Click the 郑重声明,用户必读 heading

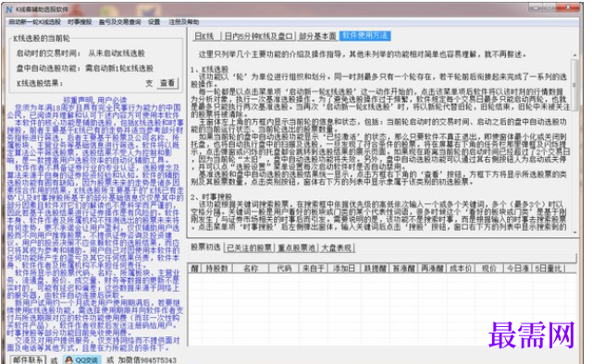(94, 100)
